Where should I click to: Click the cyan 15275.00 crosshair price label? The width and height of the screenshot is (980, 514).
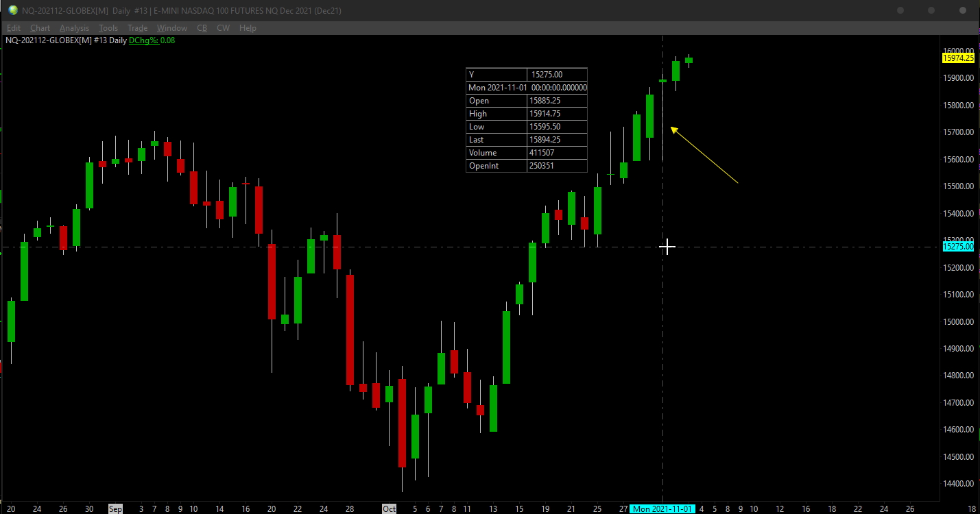[958, 247]
